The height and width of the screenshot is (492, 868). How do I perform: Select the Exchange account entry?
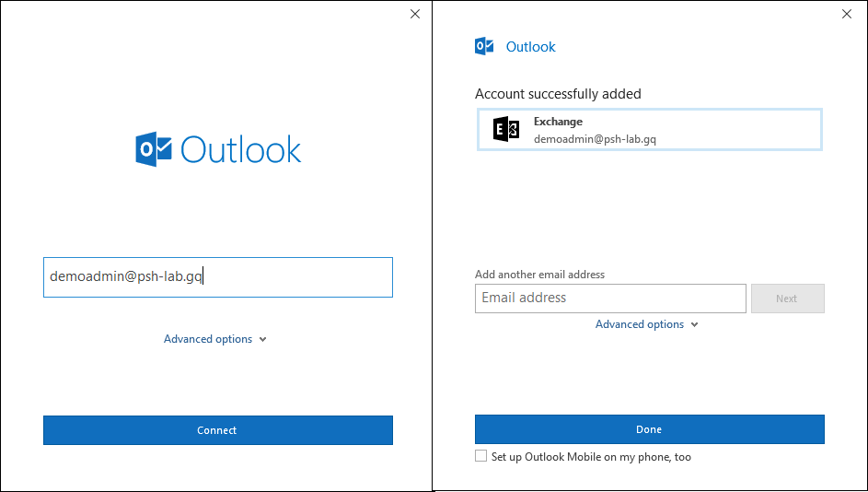point(649,130)
